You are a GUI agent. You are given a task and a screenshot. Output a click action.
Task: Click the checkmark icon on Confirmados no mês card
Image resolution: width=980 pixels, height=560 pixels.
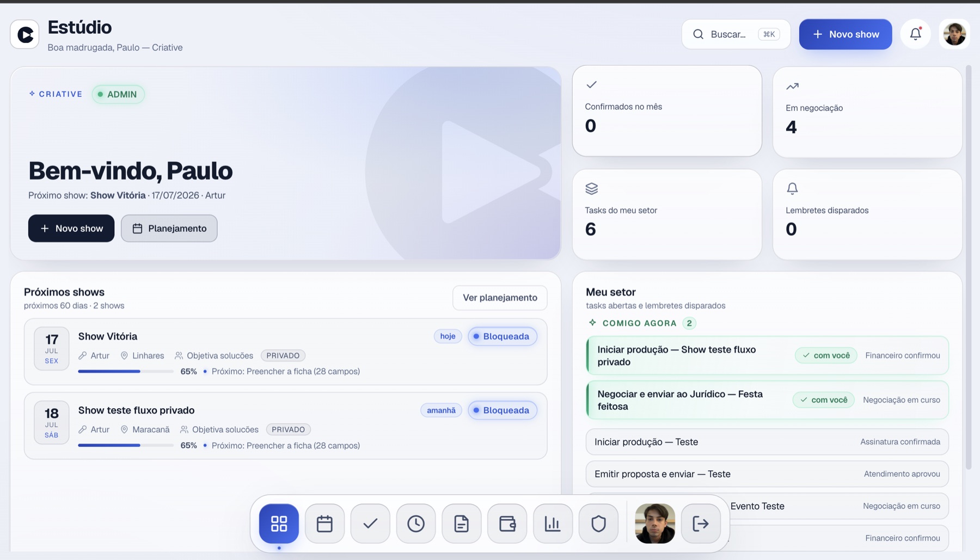tap(591, 84)
